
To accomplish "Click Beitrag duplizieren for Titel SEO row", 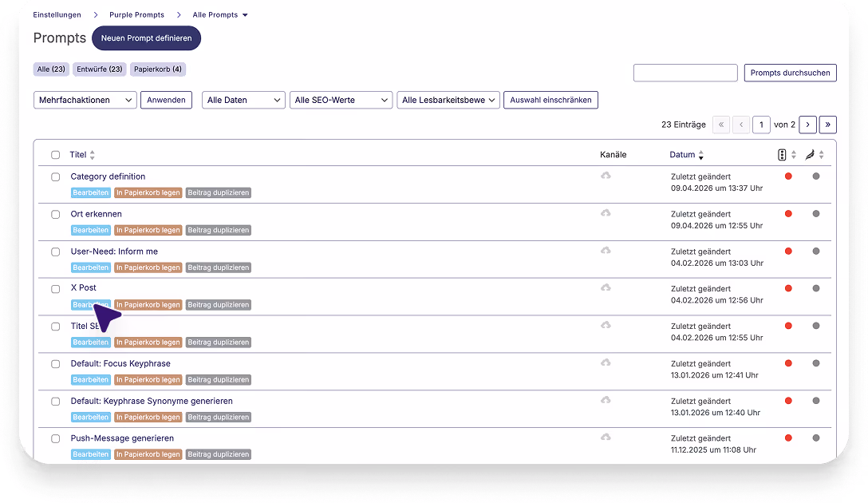I will click(x=218, y=343).
